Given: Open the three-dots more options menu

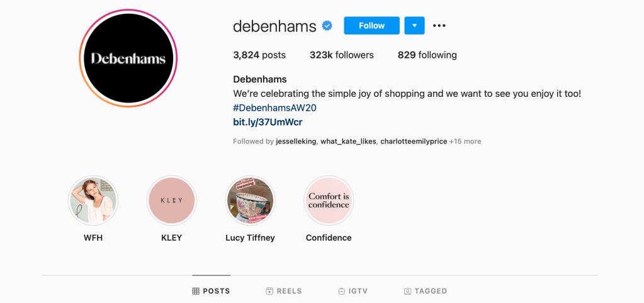Looking at the screenshot, I should [x=439, y=26].
